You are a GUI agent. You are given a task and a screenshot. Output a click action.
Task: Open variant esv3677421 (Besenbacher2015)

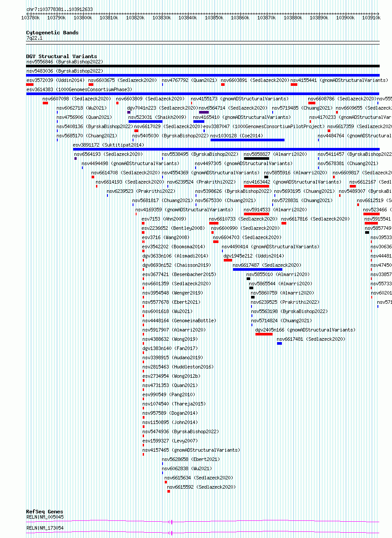coord(179,274)
